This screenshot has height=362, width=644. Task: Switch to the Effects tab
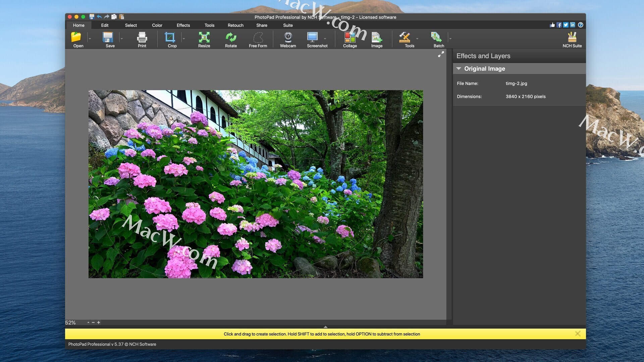tap(183, 25)
